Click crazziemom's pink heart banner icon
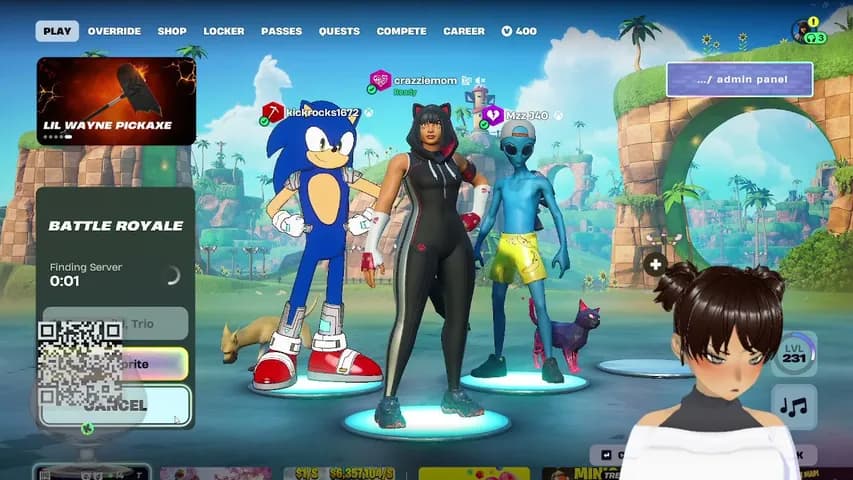This screenshot has width=853, height=480. (x=380, y=80)
